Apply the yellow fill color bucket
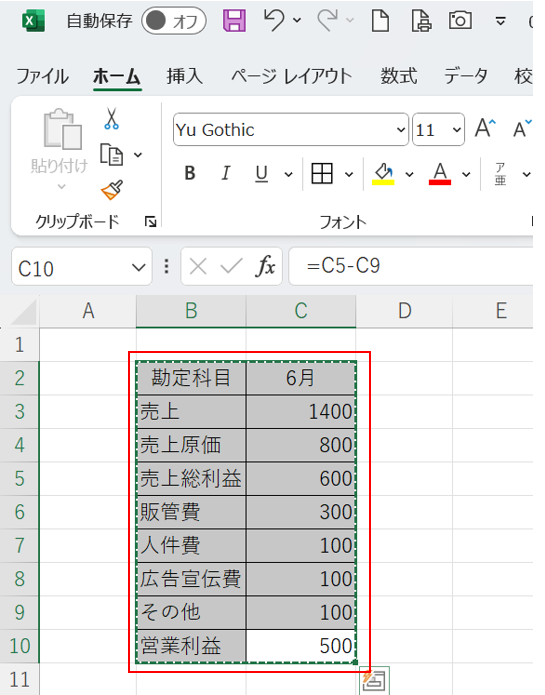Viewport: 545px width, 695px height. (383, 173)
